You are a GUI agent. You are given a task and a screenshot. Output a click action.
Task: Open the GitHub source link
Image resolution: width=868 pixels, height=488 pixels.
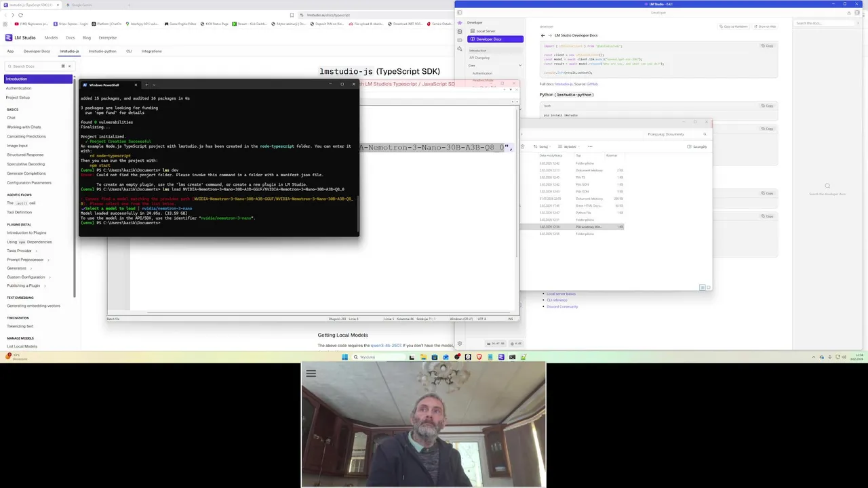[592, 84]
